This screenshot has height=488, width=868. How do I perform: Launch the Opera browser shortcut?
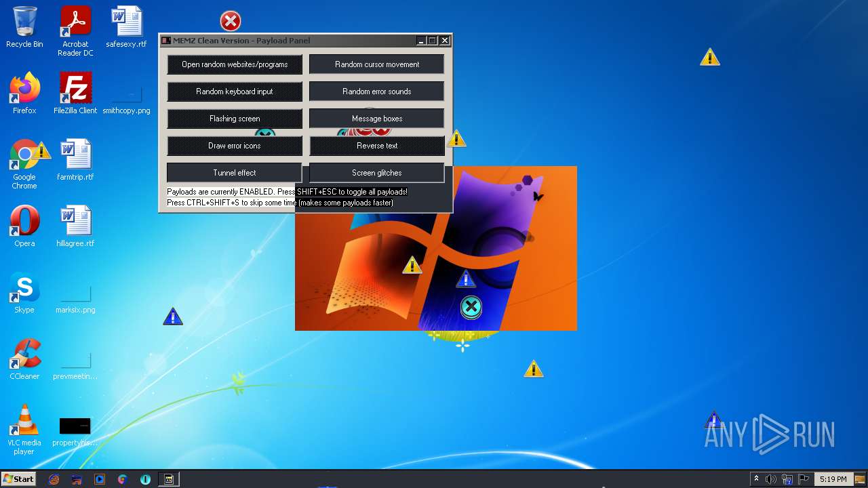[x=24, y=226]
